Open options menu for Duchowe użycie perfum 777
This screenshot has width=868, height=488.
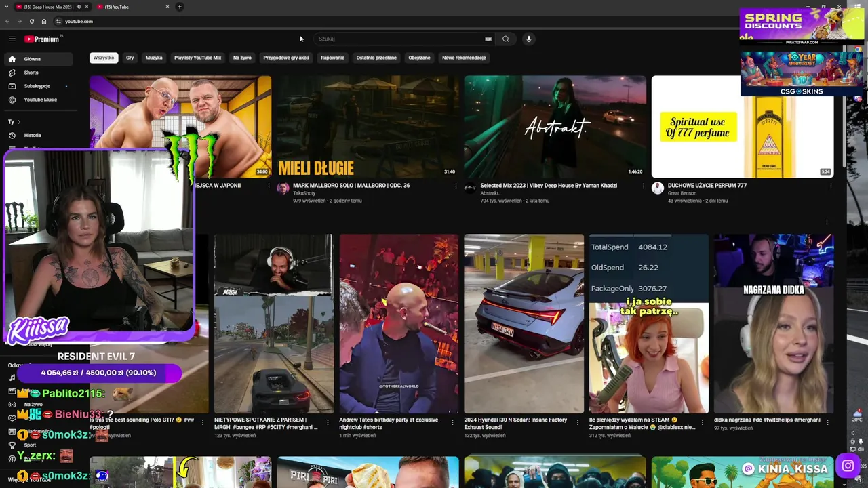point(830,186)
